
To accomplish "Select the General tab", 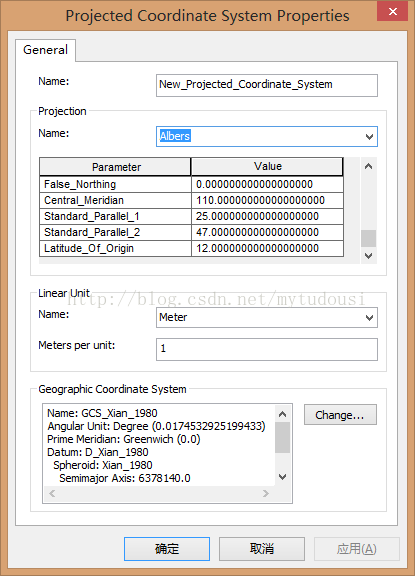I will click(46, 50).
